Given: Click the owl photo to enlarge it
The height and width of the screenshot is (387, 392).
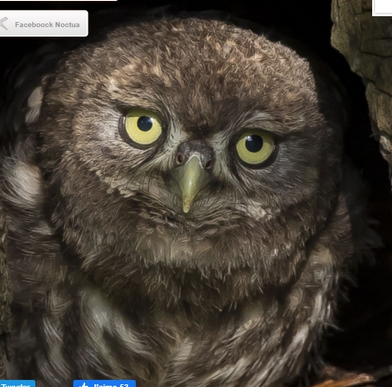Looking at the screenshot, I should tap(196, 200).
